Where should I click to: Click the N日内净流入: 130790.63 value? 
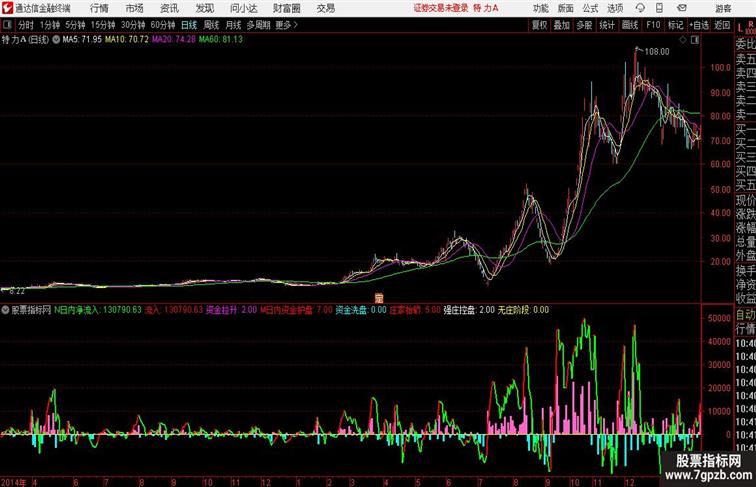click(x=98, y=310)
